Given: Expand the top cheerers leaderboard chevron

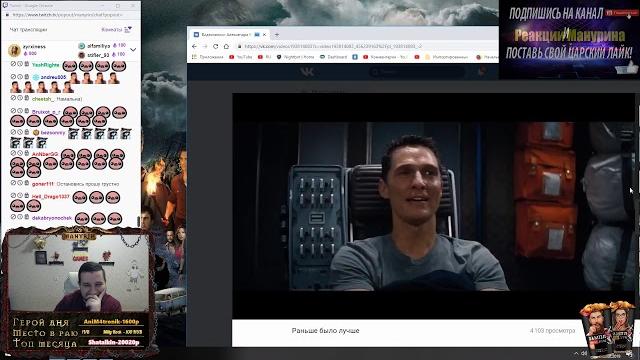Looking at the screenshot, I should point(133,50).
